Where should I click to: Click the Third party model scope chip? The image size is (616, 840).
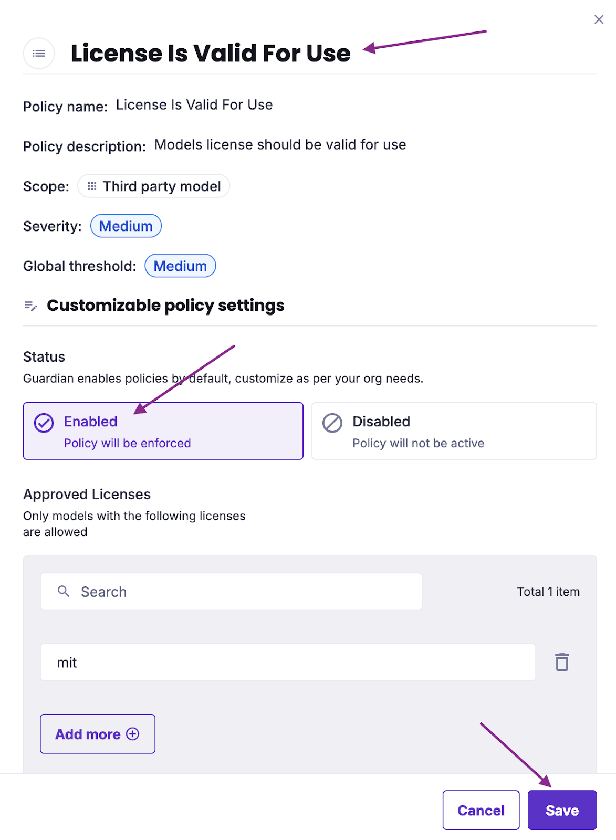click(154, 186)
